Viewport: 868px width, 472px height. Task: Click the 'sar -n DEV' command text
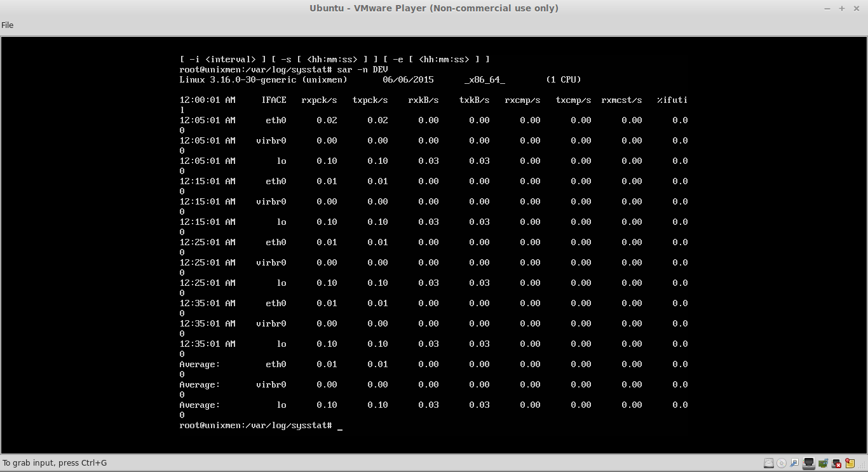pos(362,69)
